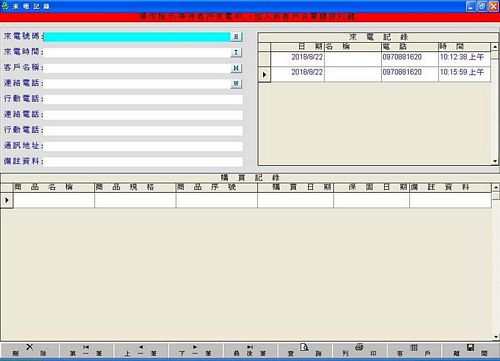Click the T button beside 來電時間
The width and height of the screenshot is (500, 361).
click(236, 52)
